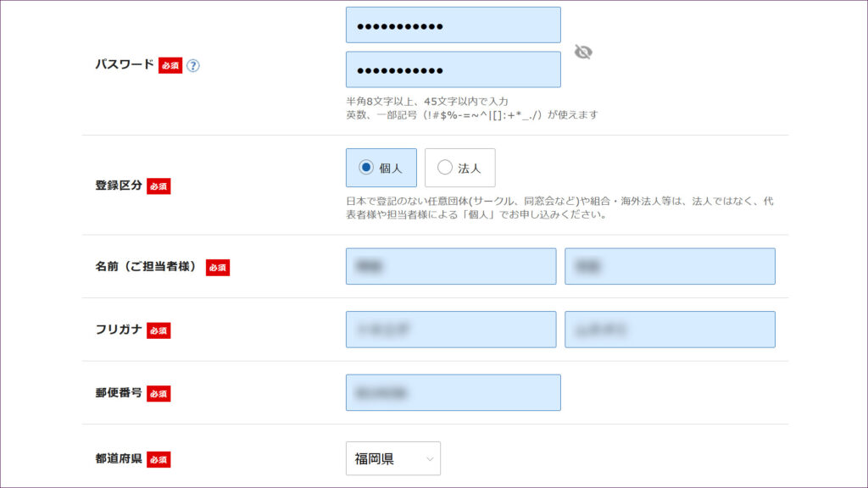Click the second 名前 (given name) input field
The height and width of the screenshot is (488, 868).
(x=670, y=266)
